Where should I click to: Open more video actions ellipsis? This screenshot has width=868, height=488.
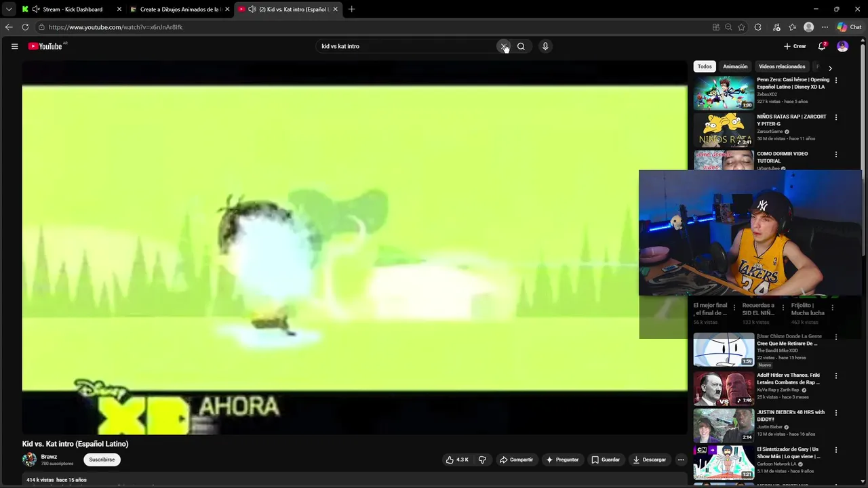(681, 460)
